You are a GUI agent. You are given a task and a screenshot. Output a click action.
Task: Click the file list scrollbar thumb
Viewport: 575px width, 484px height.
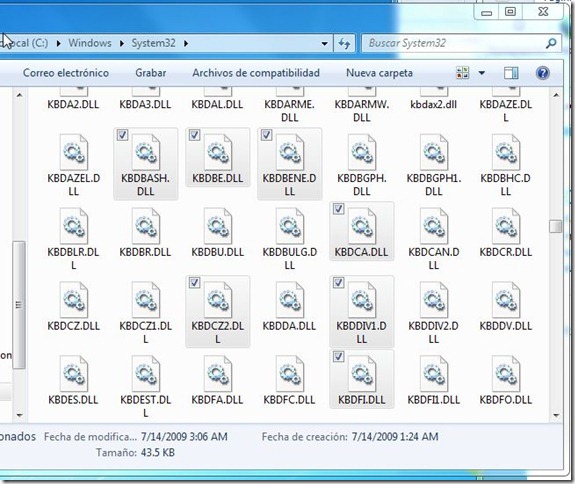point(556,226)
